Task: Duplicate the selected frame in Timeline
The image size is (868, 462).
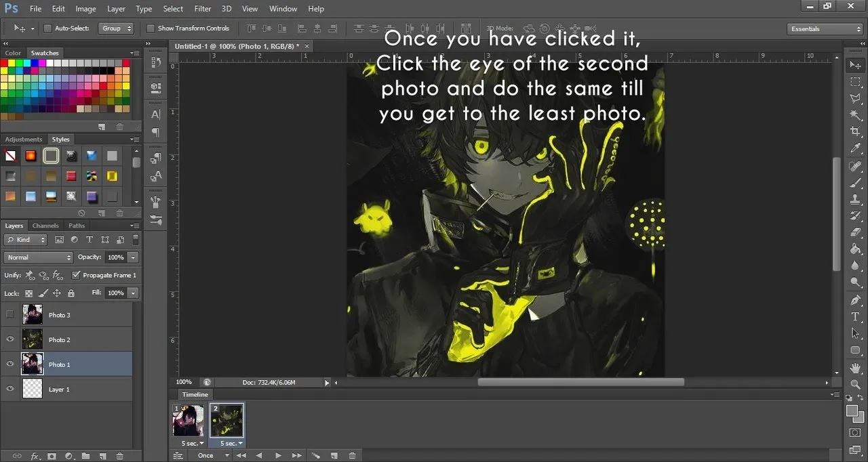Action: tap(334, 456)
